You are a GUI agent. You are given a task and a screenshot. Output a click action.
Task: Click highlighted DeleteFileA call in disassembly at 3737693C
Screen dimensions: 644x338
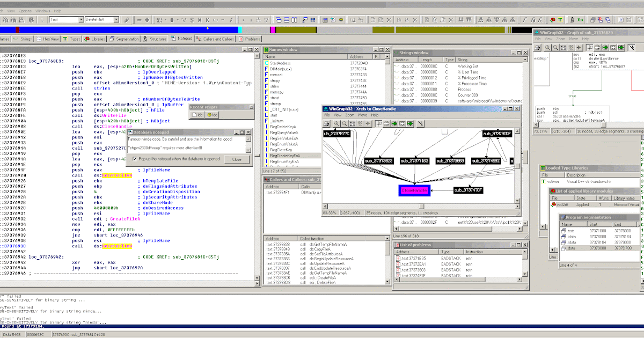click(118, 246)
